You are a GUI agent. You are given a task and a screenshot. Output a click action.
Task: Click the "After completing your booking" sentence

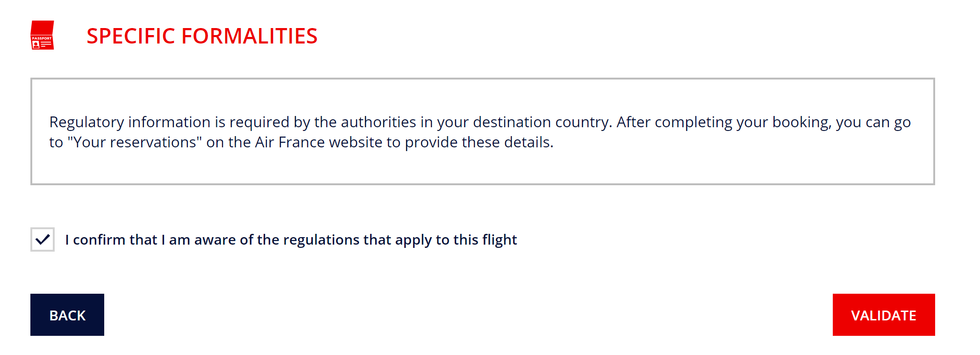(x=724, y=123)
